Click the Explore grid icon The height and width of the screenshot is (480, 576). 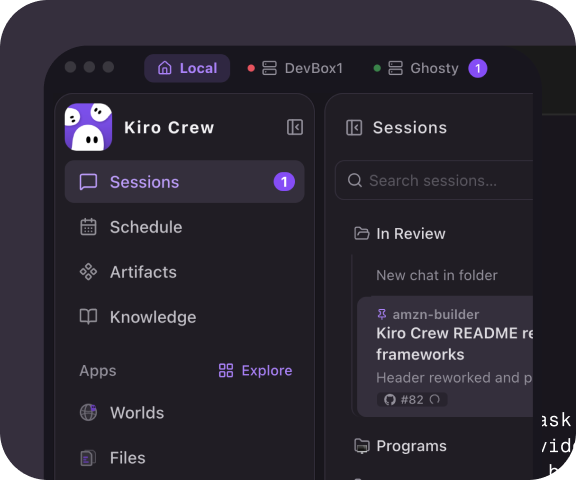click(x=226, y=371)
